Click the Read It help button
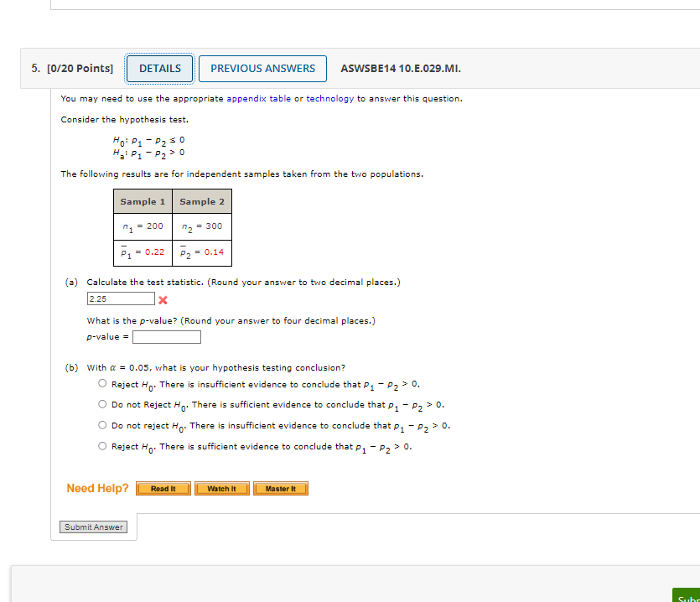This screenshot has height=602, width=700. point(163,489)
